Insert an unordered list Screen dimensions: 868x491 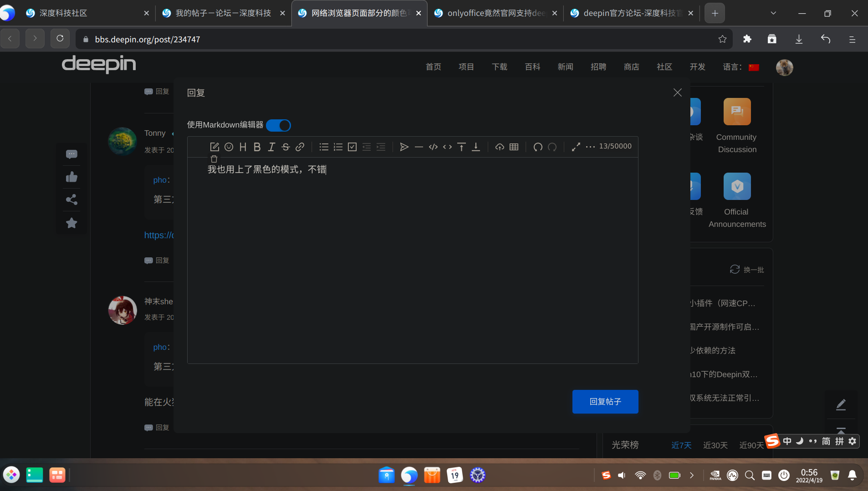coord(324,147)
